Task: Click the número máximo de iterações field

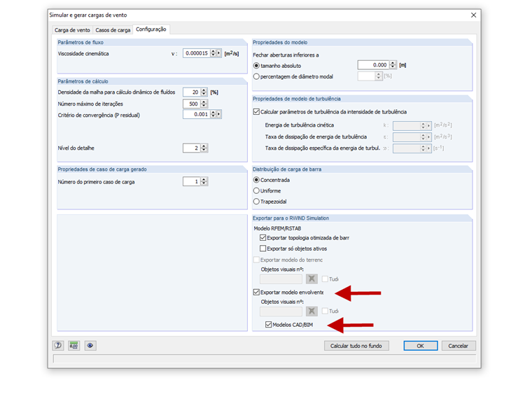Action: click(192, 104)
